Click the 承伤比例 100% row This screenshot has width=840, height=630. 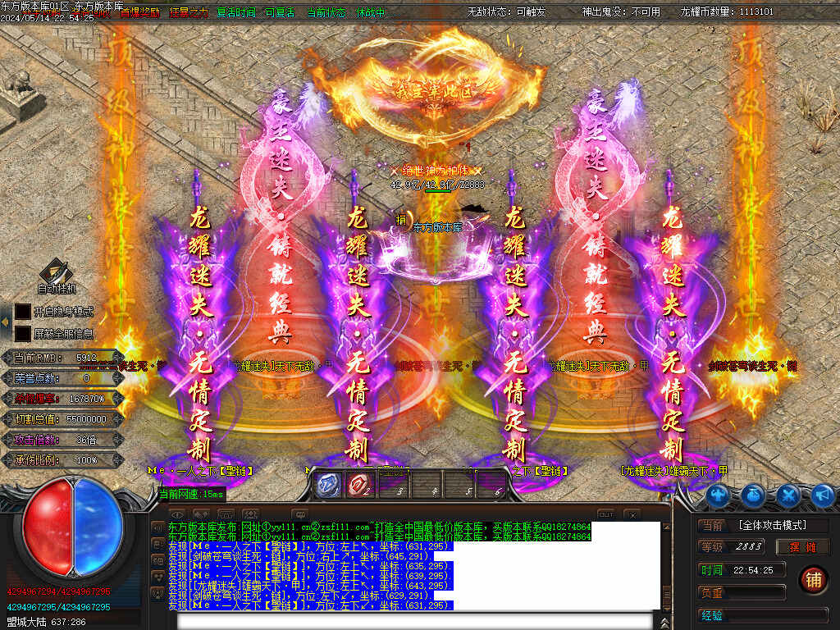62,460
